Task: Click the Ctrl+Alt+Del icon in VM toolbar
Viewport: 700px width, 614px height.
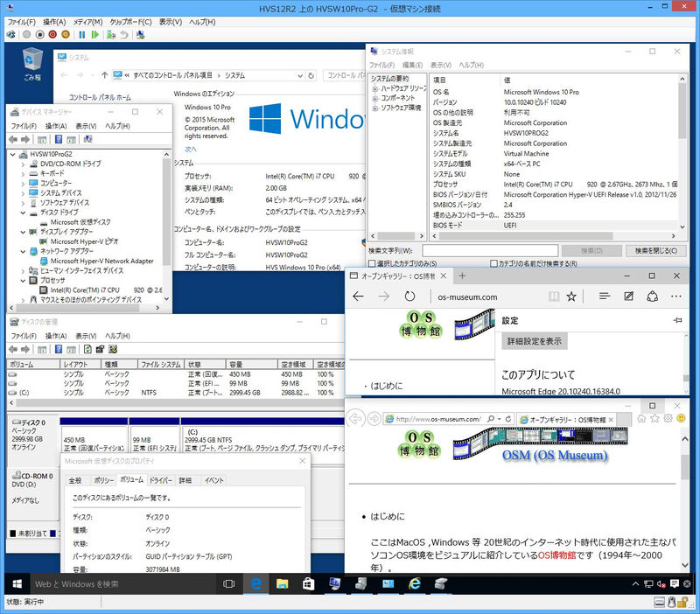Action: [10, 34]
